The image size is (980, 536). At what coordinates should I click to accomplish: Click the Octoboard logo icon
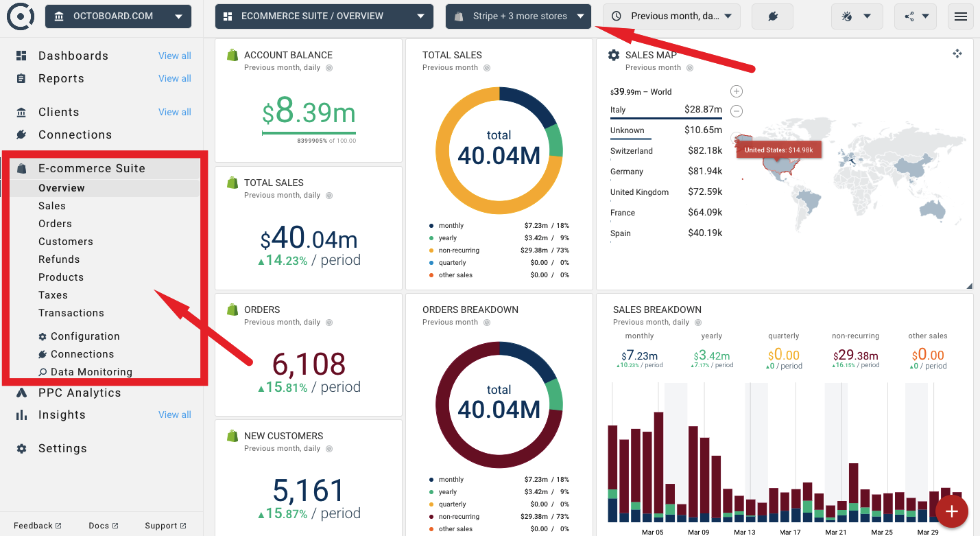tap(21, 16)
